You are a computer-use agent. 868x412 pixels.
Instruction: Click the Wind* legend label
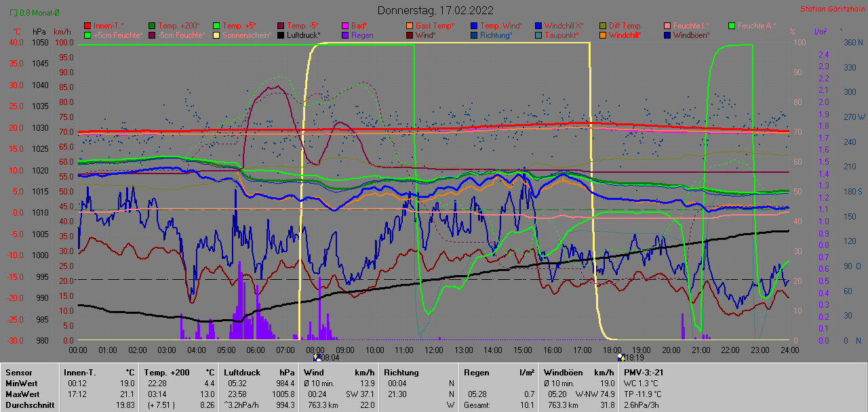point(426,35)
